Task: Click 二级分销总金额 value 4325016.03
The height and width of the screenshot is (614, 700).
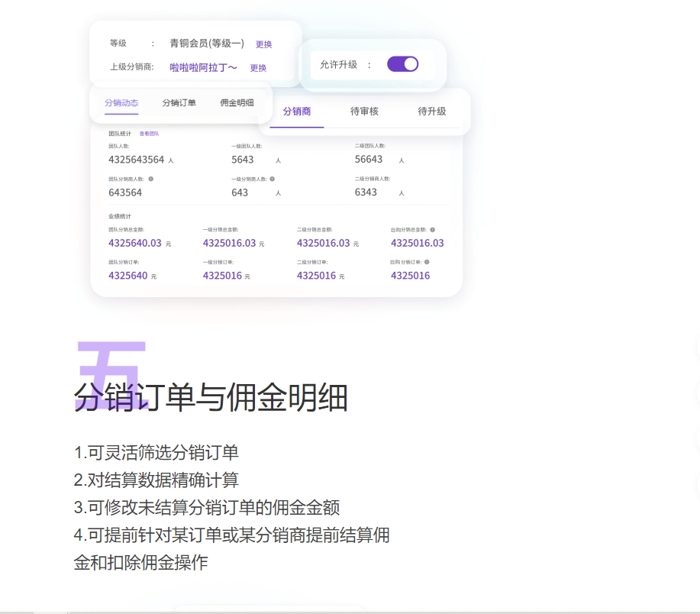Action: pos(323,243)
